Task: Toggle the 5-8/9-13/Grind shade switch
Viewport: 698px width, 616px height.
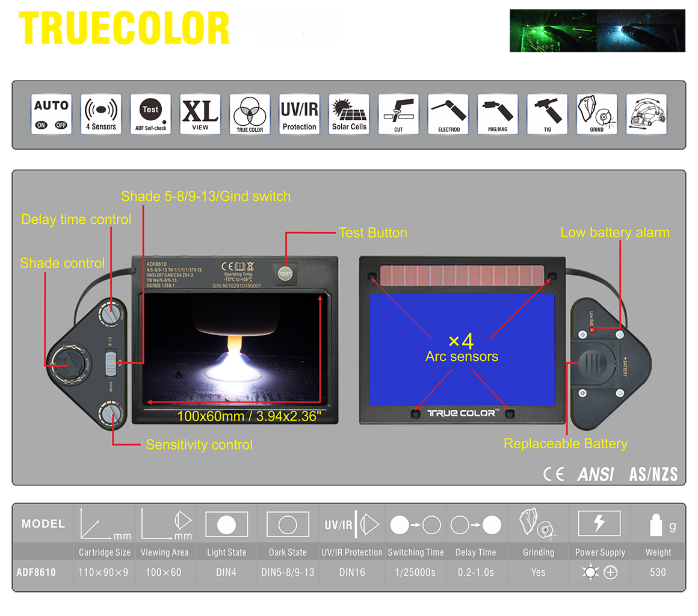Action: 110,363
